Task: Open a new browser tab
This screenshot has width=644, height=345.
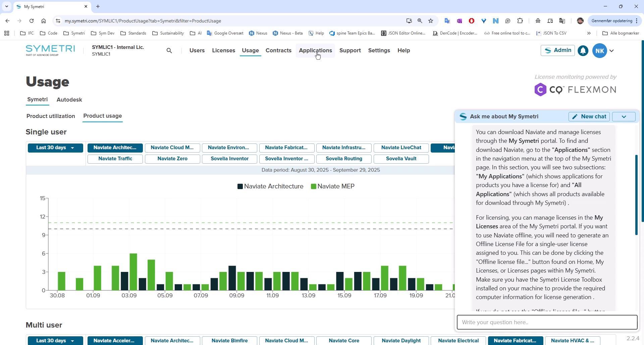Action: tap(98, 6)
